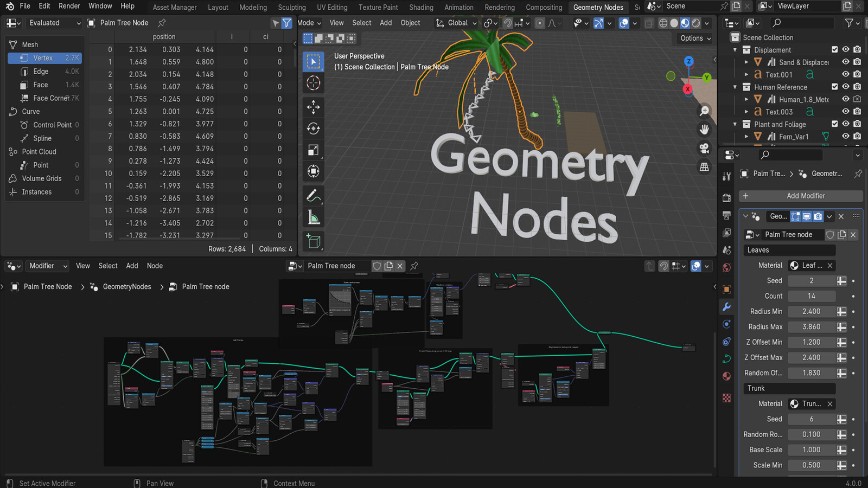
Task: Select the Vertex row in the spreadsheet sidebar
Action: coord(43,58)
